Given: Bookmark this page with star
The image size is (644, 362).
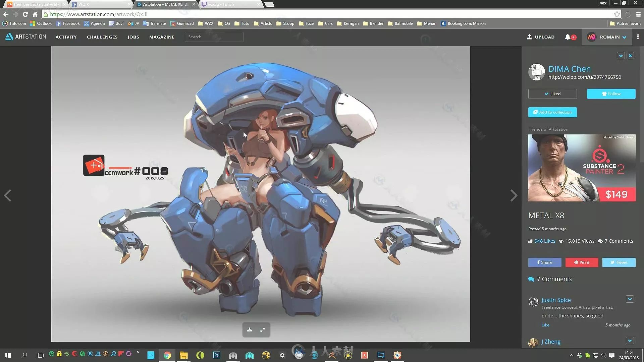Looking at the screenshot, I should coord(617,14).
